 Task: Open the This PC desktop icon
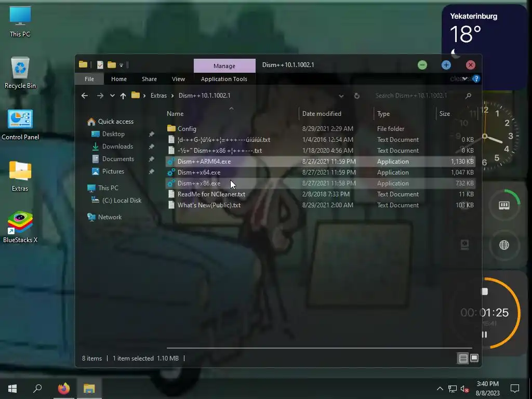click(x=20, y=22)
